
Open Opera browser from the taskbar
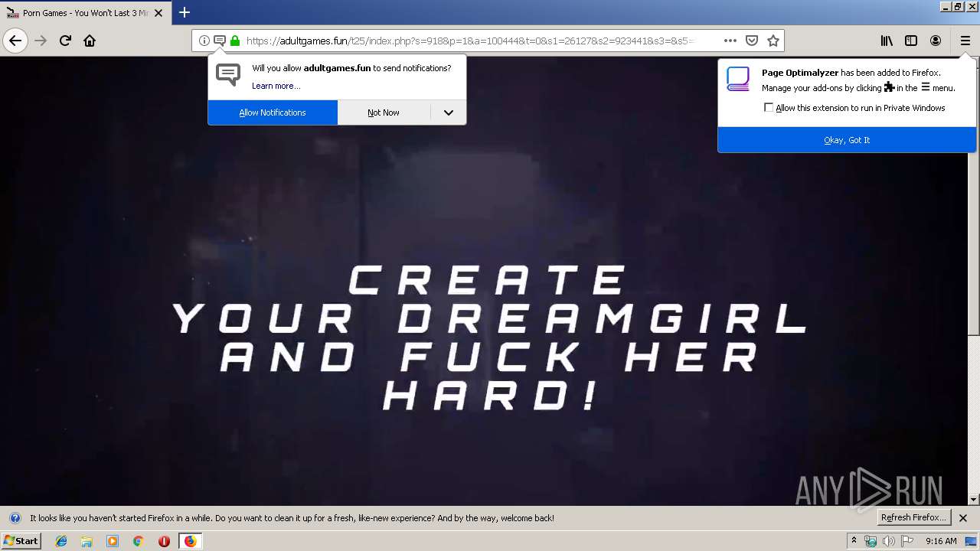[164, 541]
